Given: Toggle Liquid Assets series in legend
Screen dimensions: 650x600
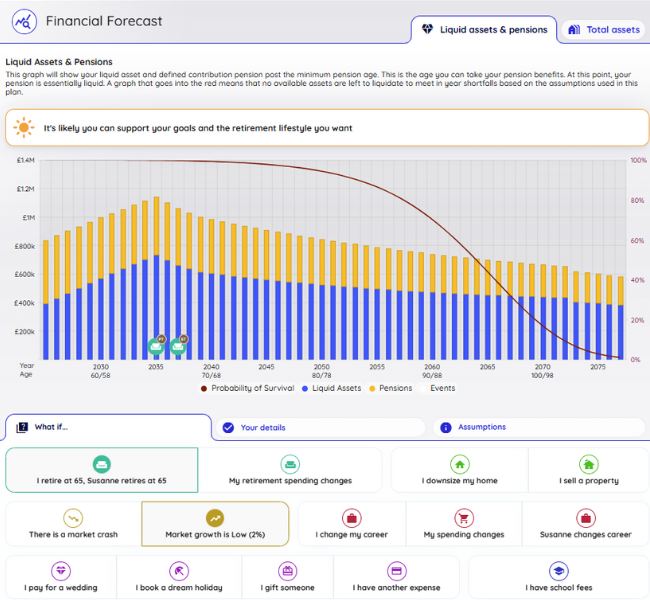Looking at the screenshot, I should coord(332,389).
